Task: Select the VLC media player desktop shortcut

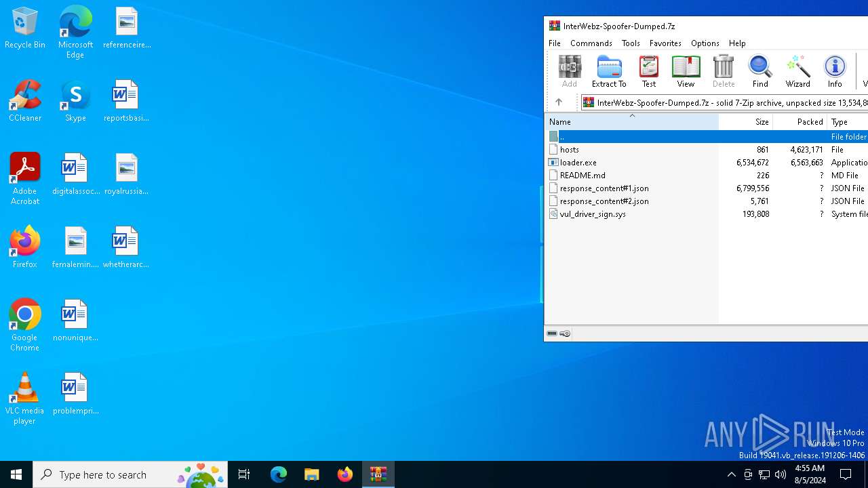Action: point(25,399)
